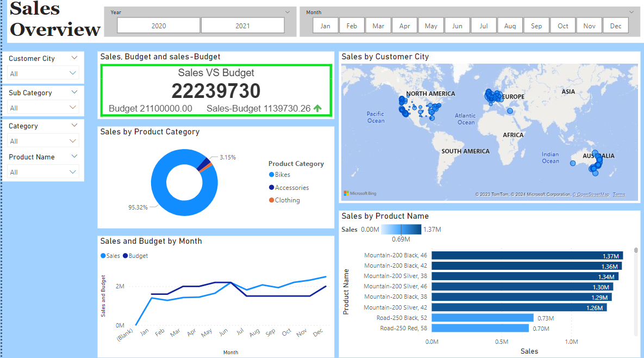644x358 pixels.
Task: Expand the Product Name All dropdown
Action: 43,172
